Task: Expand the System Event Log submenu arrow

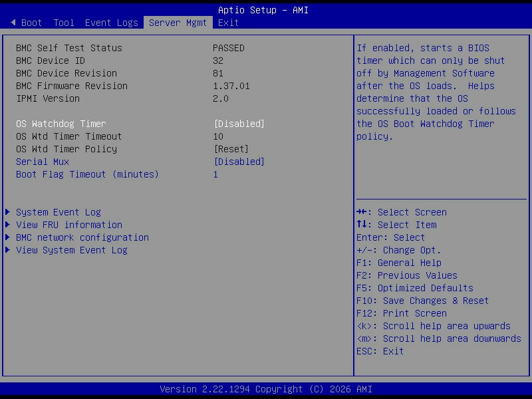Action: point(7,212)
